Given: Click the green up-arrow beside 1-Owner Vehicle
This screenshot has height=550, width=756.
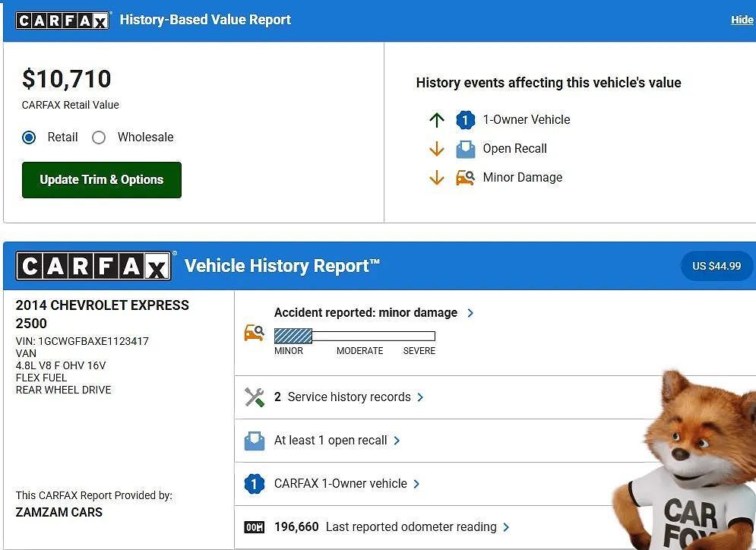Looking at the screenshot, I should pyautogui.click(x=436, y=120).
